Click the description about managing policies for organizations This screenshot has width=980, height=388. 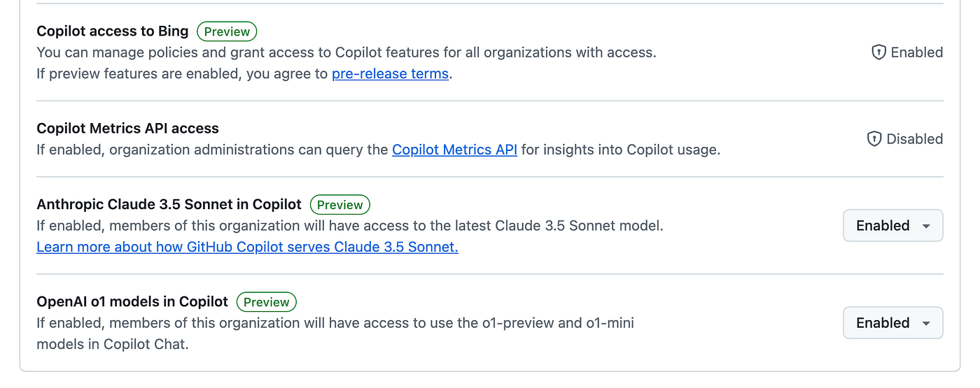coord(346,52)
